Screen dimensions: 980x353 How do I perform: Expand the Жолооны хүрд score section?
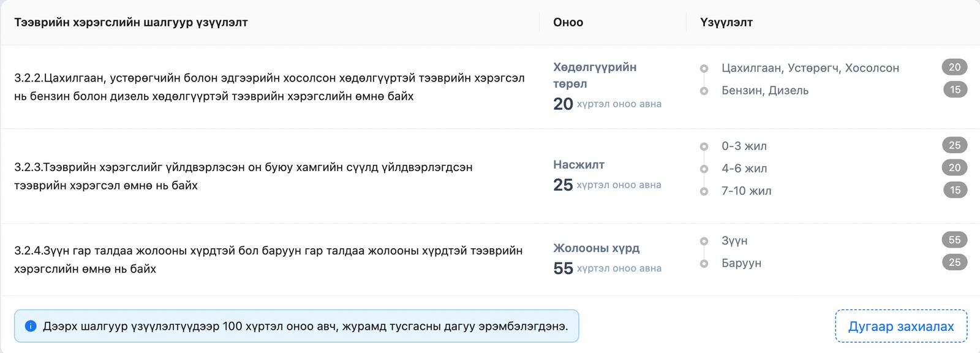595,248
